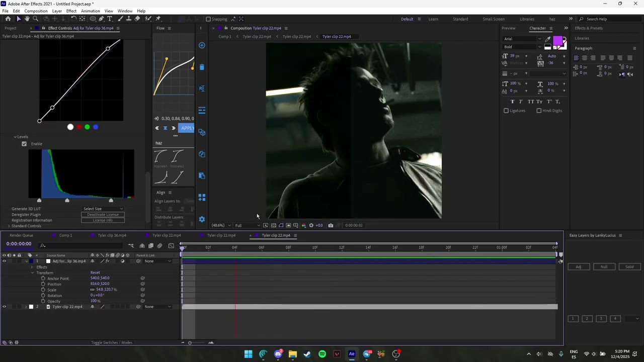Select the white RGB channel dot
This screenshot has height=362, width=644.
(70, 127)
